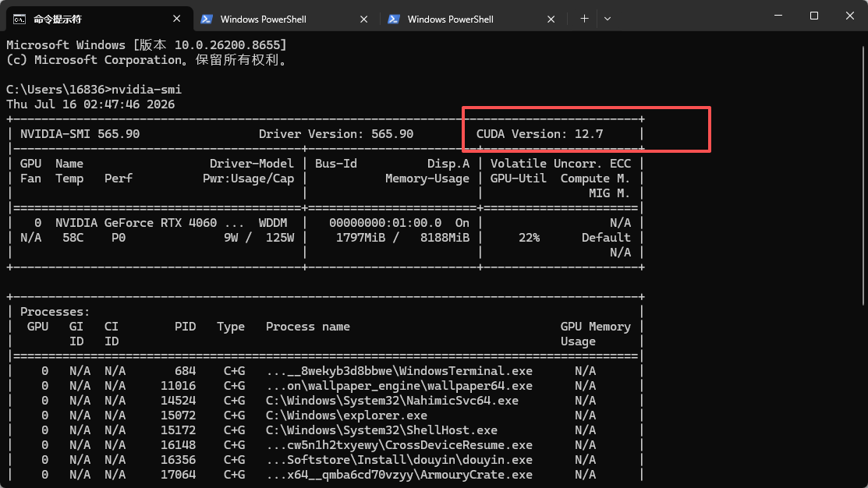
Task: Click the 'CUDA Version: 12.7' text
Action: (539, 134)
